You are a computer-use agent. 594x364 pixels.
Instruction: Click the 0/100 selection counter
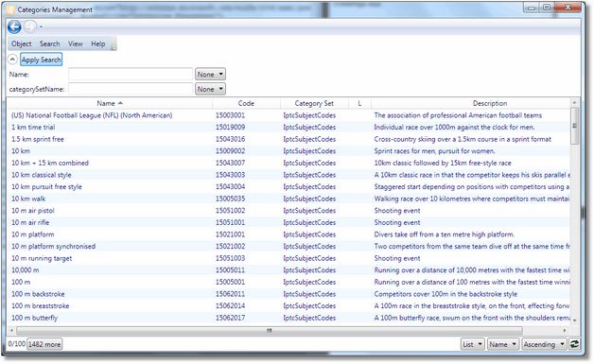(x=17, y=344)
